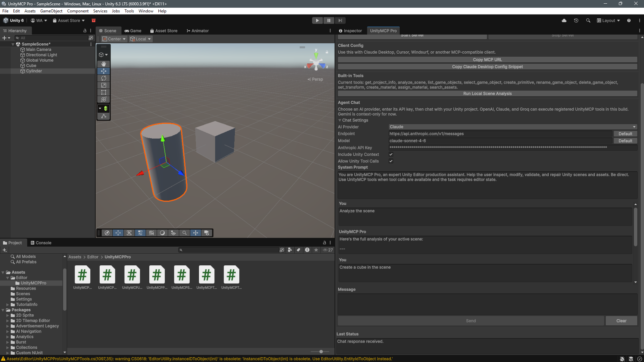Open the scene camera visibility settings
This screenshot has width=644, height=362.
[207, 233]
